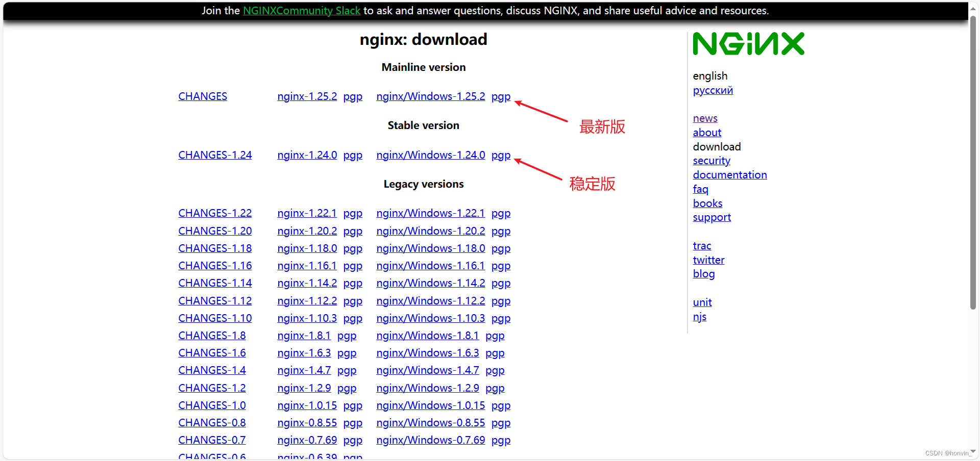The image size is (980, 461).
Task: Open the news page
Action: pyautogui.click(x=705, y=118)
